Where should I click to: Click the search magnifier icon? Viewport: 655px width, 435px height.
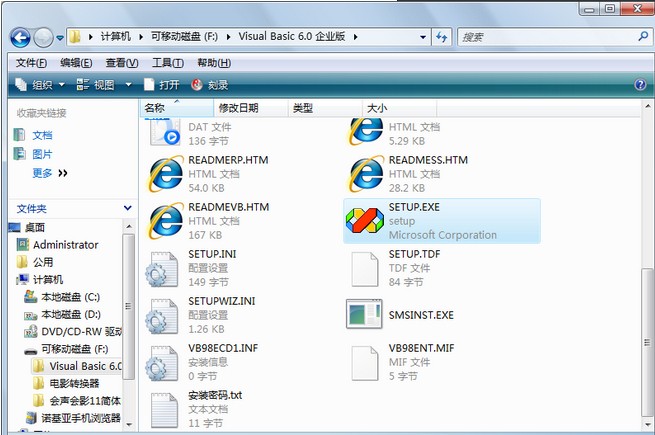[643, 36]
